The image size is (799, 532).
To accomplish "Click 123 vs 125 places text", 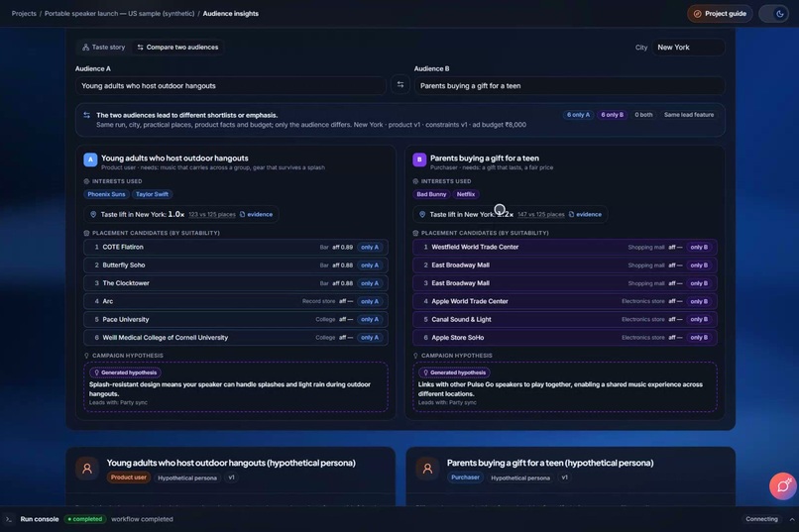I will [212, 215].
